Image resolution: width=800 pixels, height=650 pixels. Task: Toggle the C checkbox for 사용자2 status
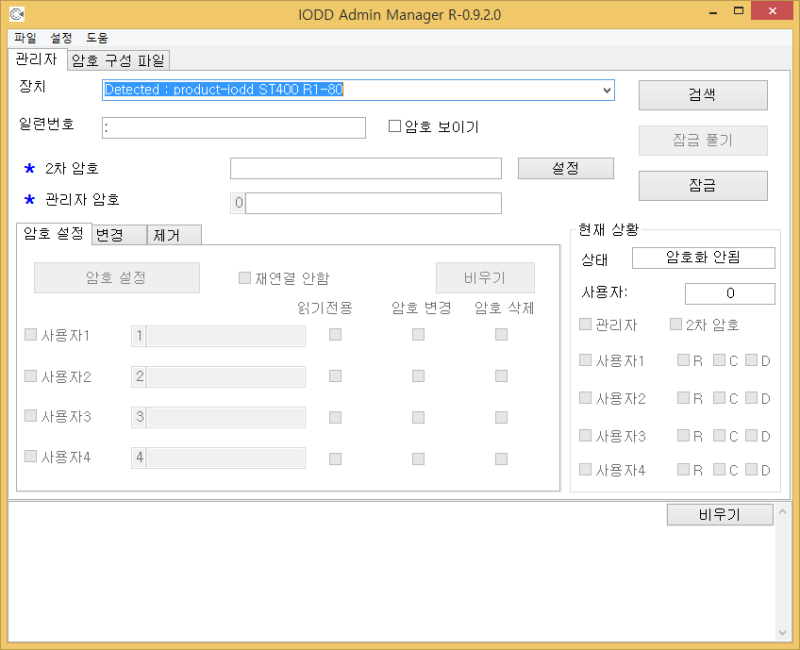pos(719,397)
